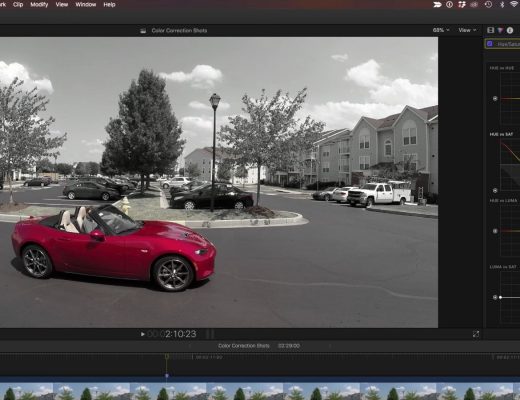Viewport: 520px width, 400px height.
Task: Click the timeline clip filmstrip thumbnail
Action: coord(260,391)
